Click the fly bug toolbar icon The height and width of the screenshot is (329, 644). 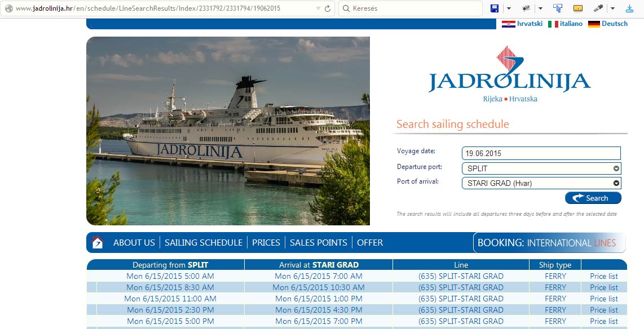click(526, 8)
